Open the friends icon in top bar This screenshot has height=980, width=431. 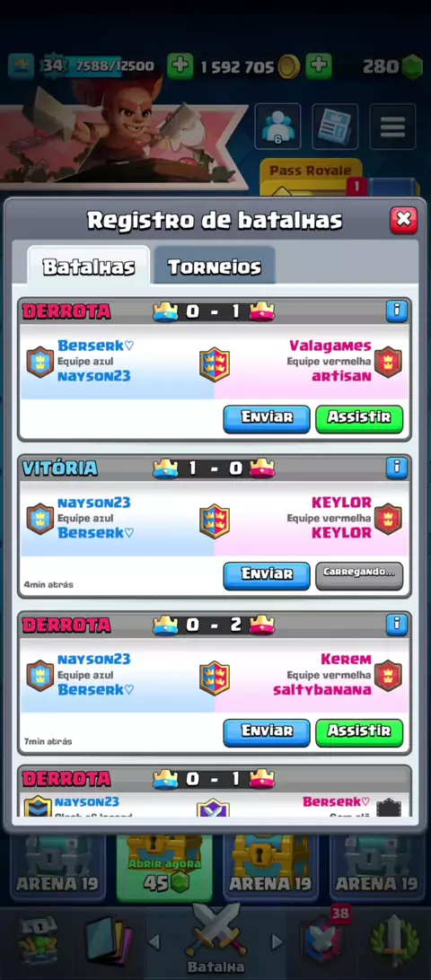pyautogui.click(x=277, y=127)
